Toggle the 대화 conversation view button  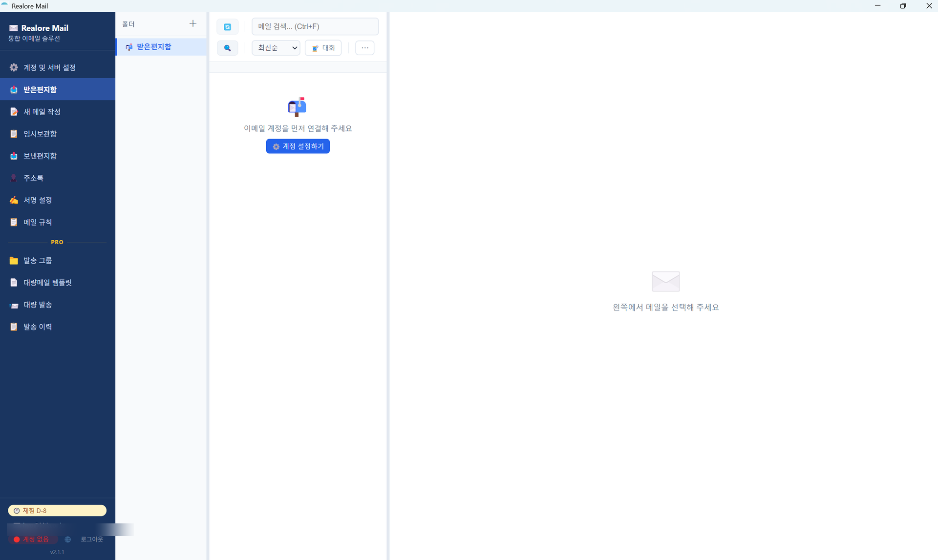[x=323, y=48]
